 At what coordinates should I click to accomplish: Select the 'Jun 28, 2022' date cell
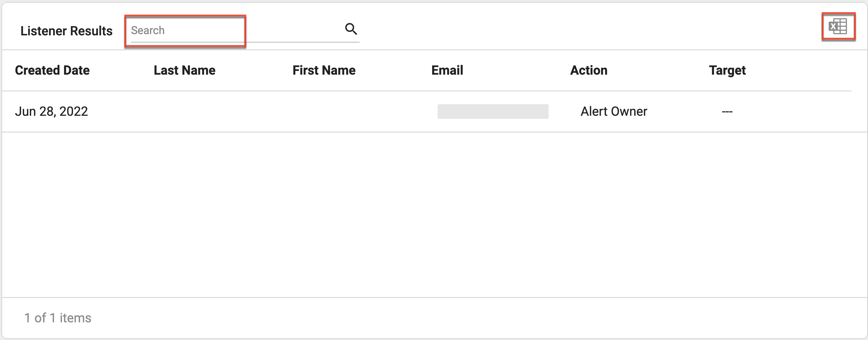point(51,112)
